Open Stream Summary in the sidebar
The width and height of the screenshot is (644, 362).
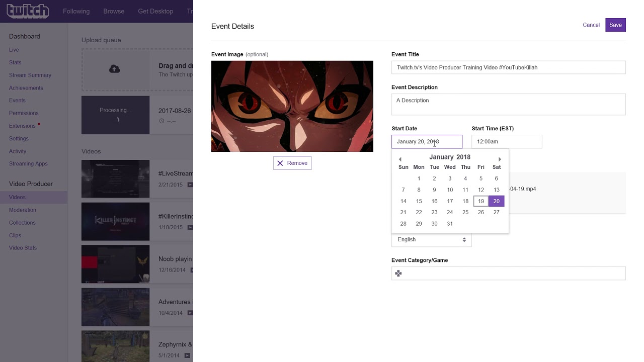click(30, 75)
